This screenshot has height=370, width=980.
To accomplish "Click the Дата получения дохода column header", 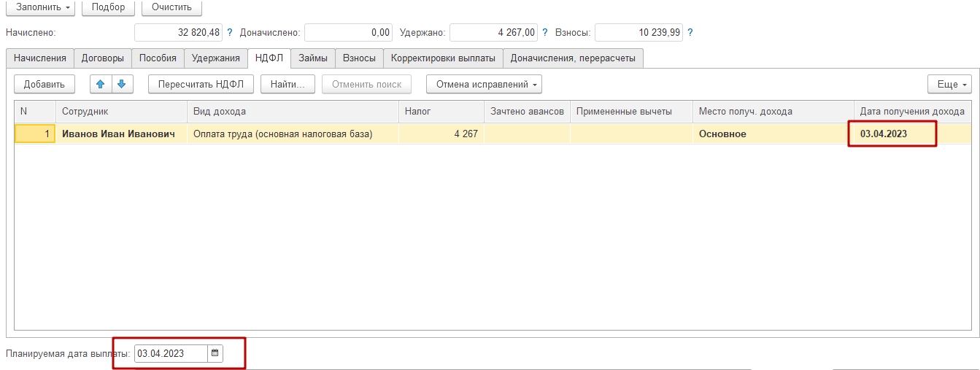I will click(912, 112).
